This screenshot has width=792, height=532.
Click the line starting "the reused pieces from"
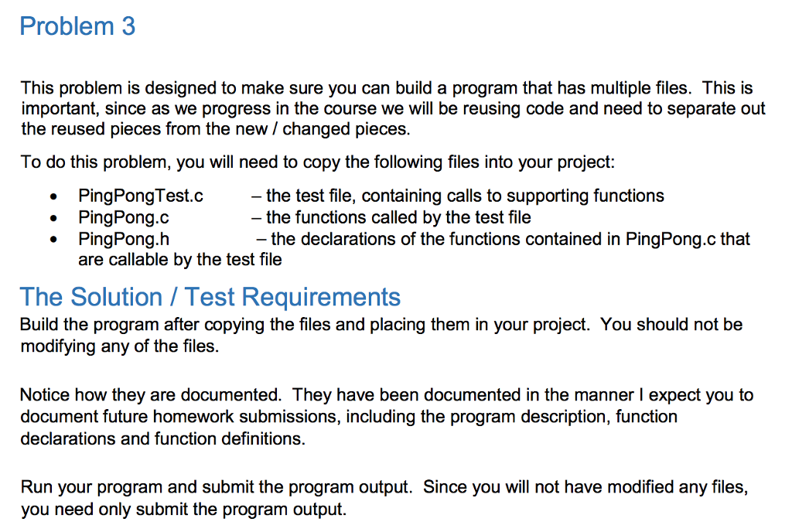215,129
